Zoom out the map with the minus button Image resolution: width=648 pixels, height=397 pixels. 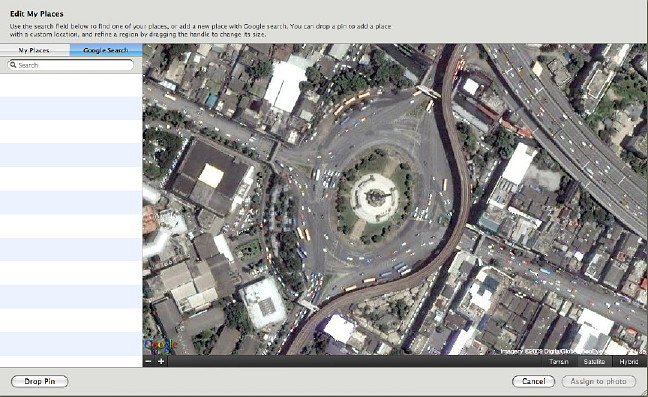[x=149, y=361]
